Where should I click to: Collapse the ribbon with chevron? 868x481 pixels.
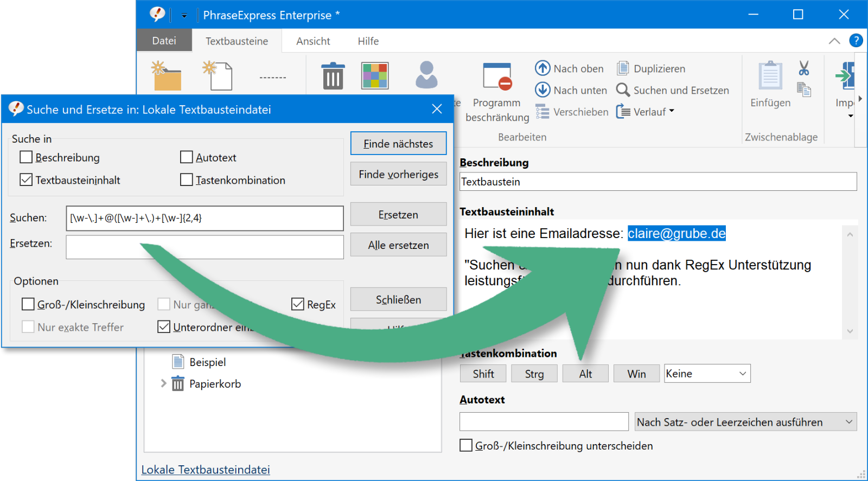[834, 41]
